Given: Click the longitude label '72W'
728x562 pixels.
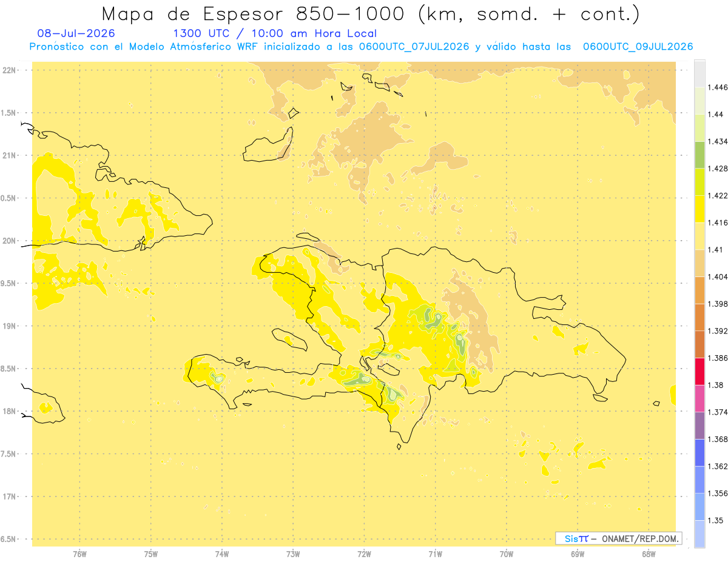Looking at the screenshot, I should tap(365, 554).
